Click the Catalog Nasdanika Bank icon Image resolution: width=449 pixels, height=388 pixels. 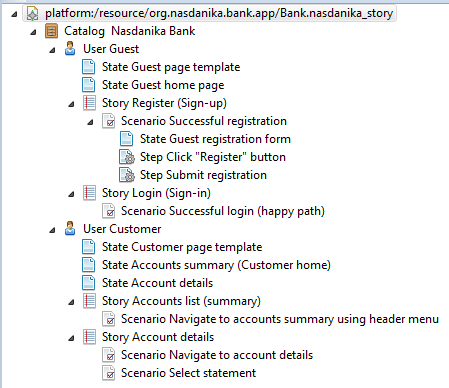[x=51, y=31]
